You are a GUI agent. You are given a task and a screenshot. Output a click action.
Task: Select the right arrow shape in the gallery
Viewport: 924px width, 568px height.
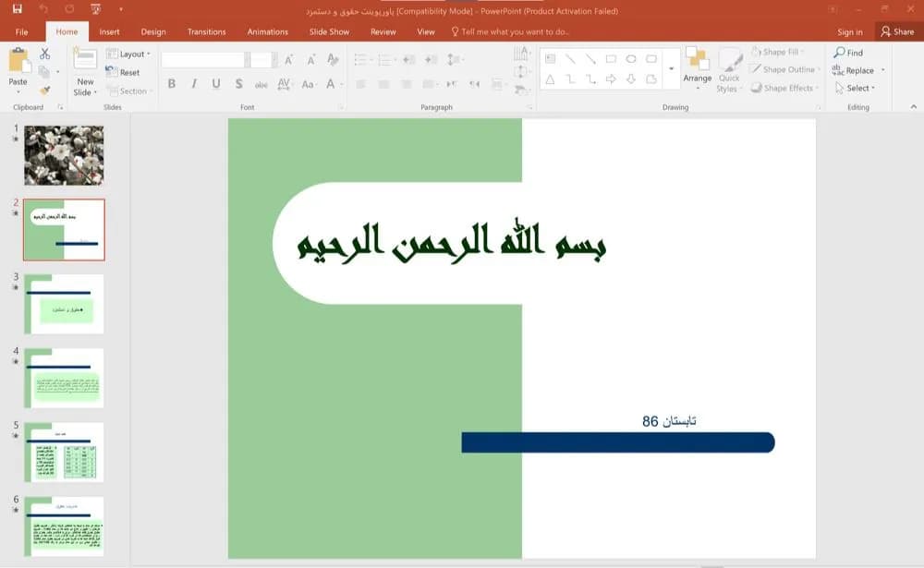(611, 79)
